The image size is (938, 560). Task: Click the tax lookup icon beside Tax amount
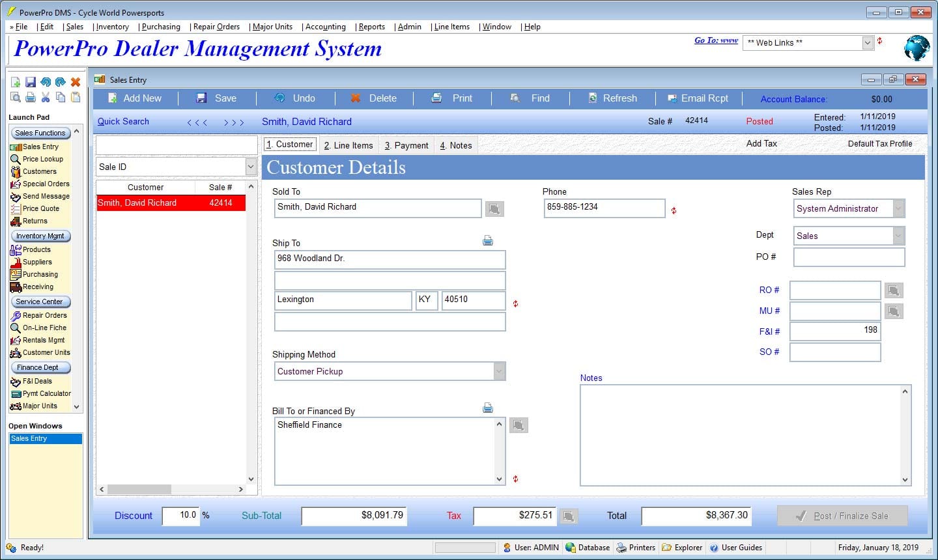pyautogui.click(x=569, y=516)
